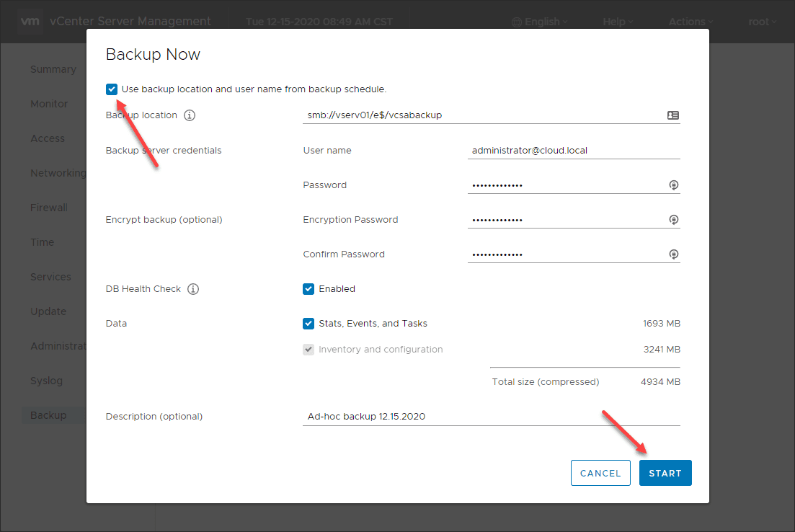This screenshot has width=795, height=532.
Task: Reveal the backup server Password with the eye icon
Action: coord(673,185)
